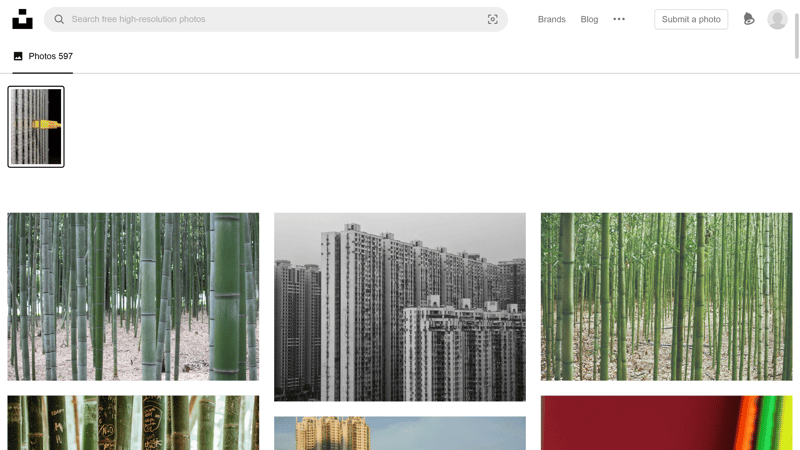Switch to the Photos 597 tab

click(x=43, y=56)
